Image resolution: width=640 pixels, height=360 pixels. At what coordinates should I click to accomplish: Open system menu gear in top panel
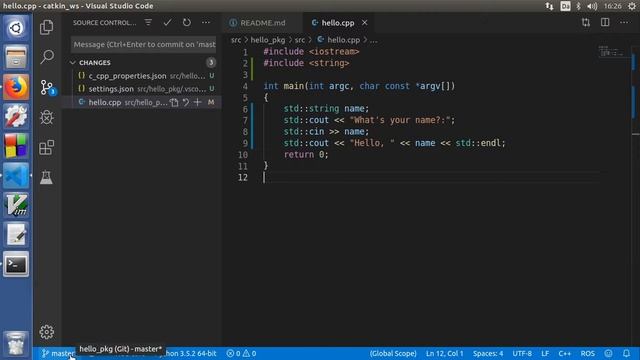point(631,6)
